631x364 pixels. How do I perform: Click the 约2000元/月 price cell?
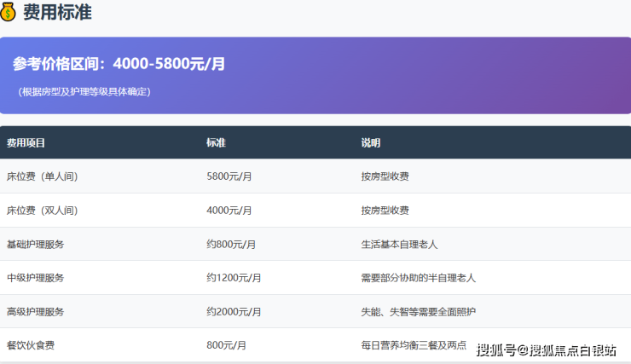pos(234,311)
